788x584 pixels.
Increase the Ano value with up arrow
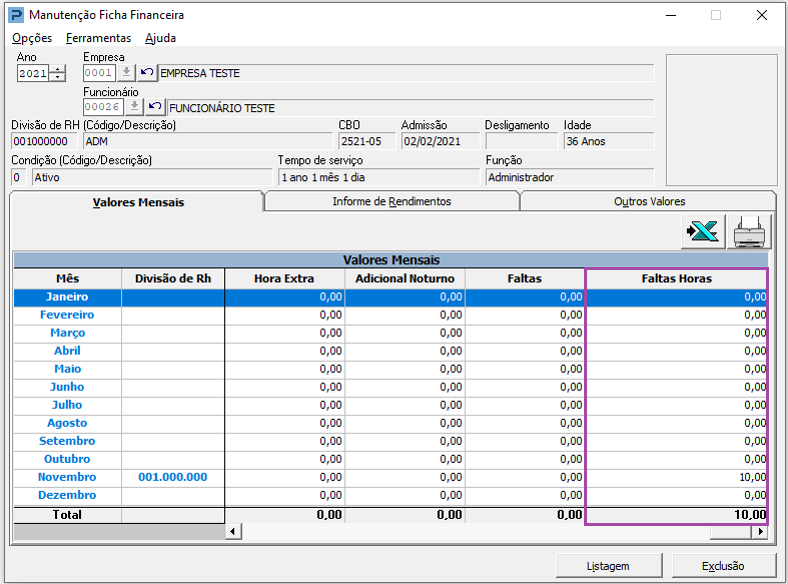(x=58, y=69)
